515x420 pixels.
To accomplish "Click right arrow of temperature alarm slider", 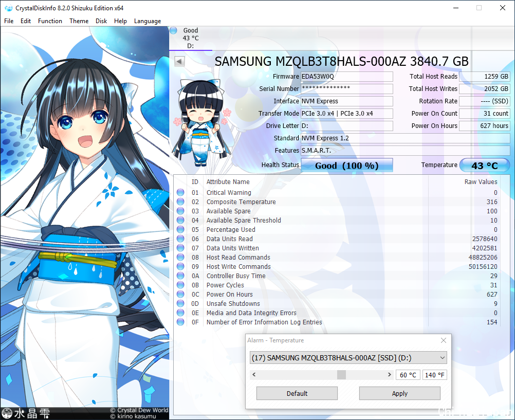I will 390,375.
